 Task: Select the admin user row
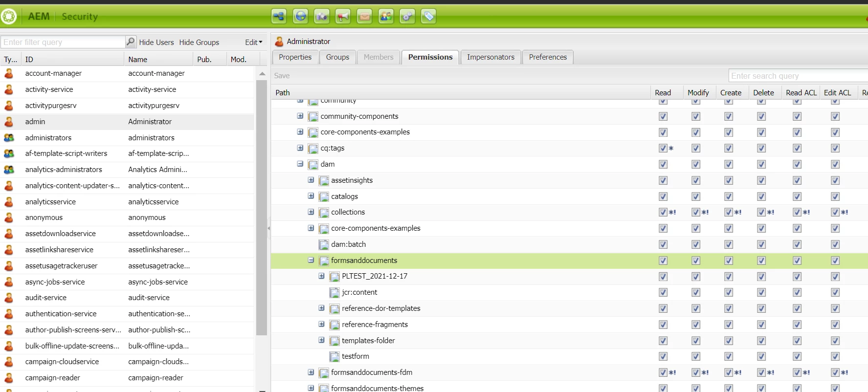[127, 122]
